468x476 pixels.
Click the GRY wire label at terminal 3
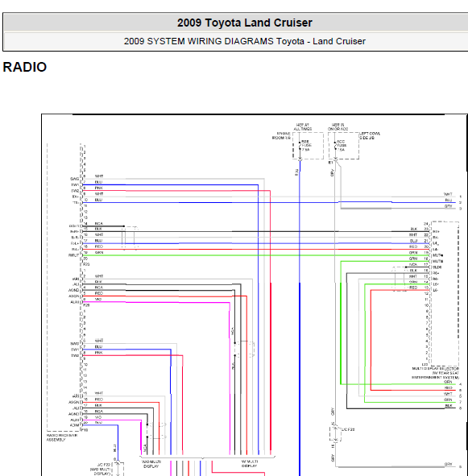click(x=448, y=206)
